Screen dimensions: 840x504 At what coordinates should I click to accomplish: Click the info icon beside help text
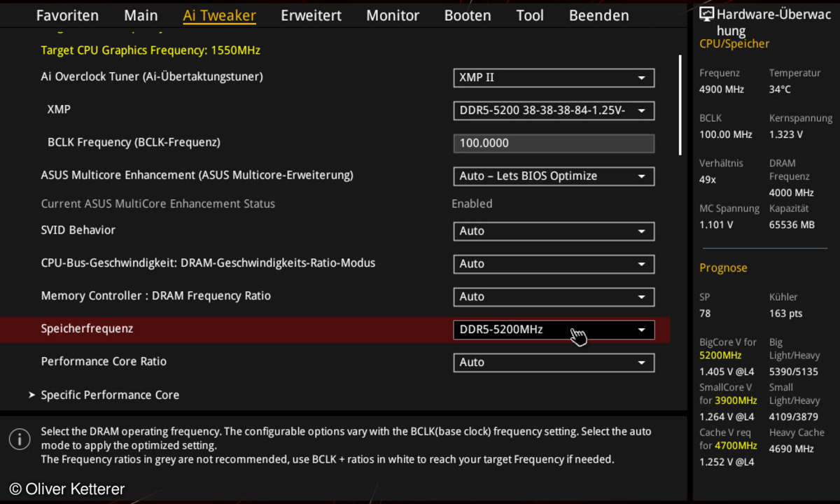coord(20,439)
